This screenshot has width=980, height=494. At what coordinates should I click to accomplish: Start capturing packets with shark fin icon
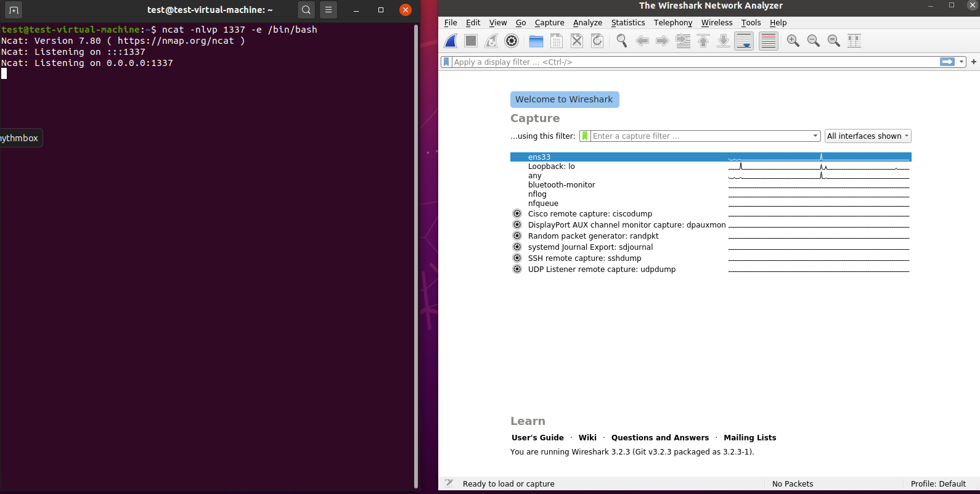[x=451, y=41]
